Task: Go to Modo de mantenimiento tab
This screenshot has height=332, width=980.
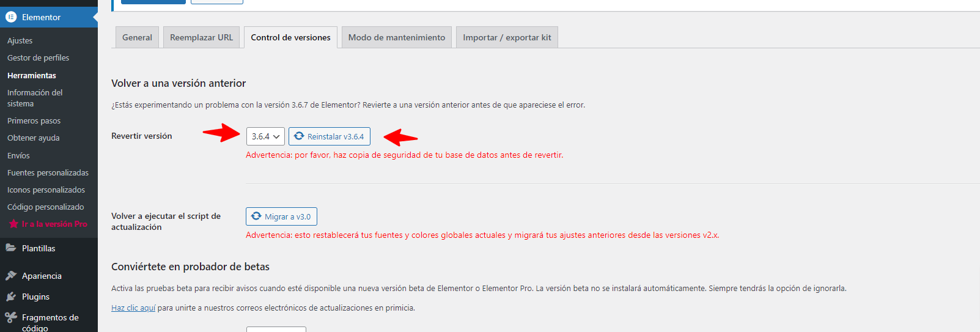Action: (x=397, y=37)
